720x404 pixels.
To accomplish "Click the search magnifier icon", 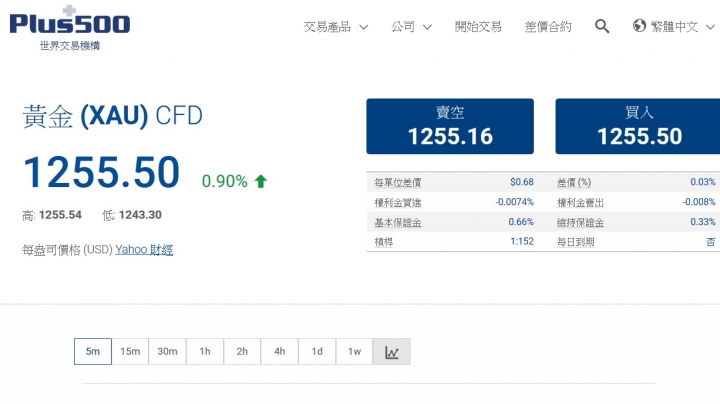I will (x=602, y=26).
